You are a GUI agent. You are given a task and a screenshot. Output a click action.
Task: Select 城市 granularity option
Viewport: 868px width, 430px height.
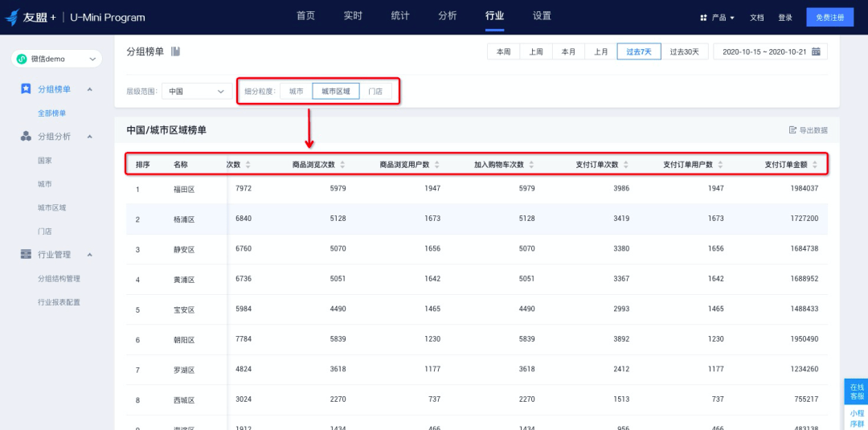(296, 92)
